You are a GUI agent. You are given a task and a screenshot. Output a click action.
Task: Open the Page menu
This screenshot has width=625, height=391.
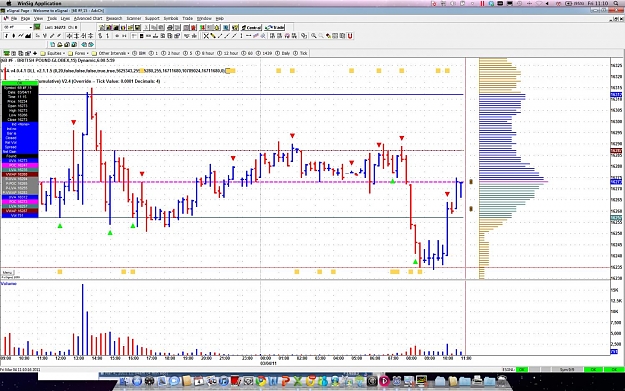pos(26,18)
